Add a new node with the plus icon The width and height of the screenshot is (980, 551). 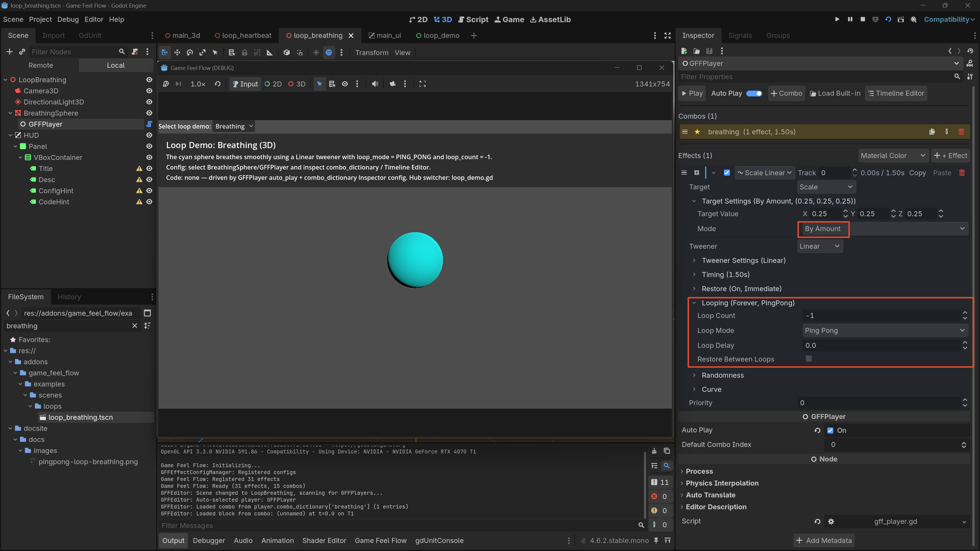tap(10, 52)
